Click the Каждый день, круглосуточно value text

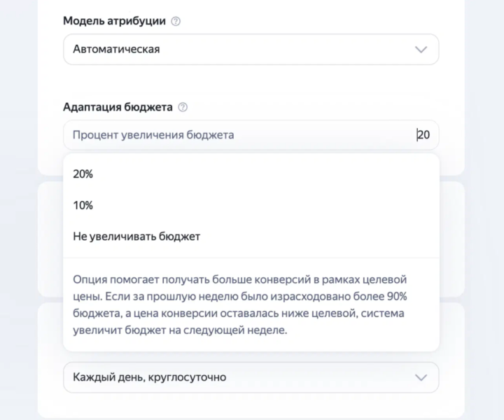[x=150, y=377]
